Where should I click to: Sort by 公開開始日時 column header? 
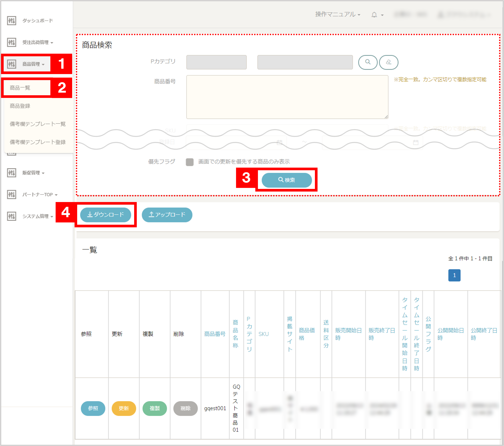(x=451, y=334)
